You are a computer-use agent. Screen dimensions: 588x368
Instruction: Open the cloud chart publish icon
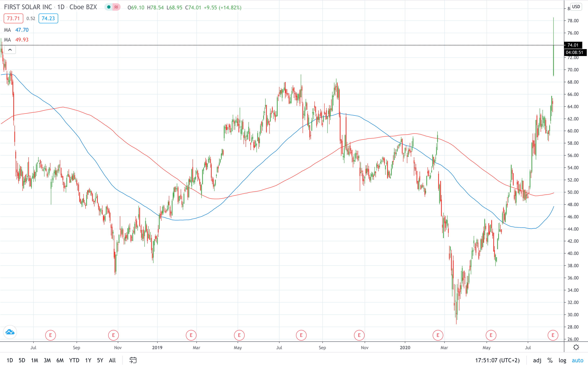pyautogui.click(x=10, y=332)
